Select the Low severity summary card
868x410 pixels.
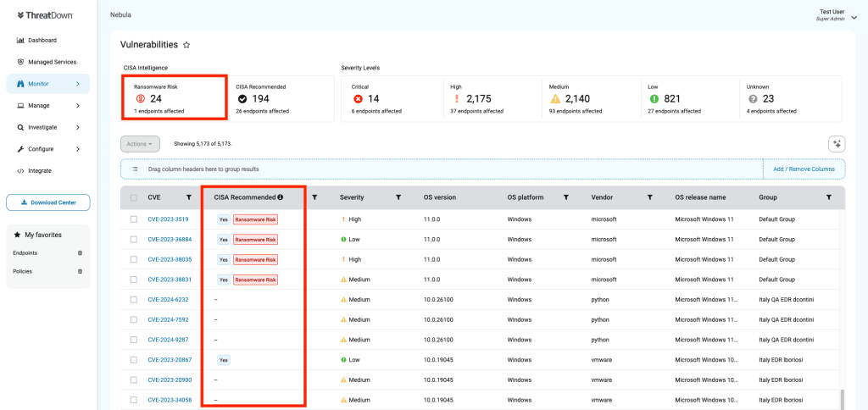coord(690,99)
